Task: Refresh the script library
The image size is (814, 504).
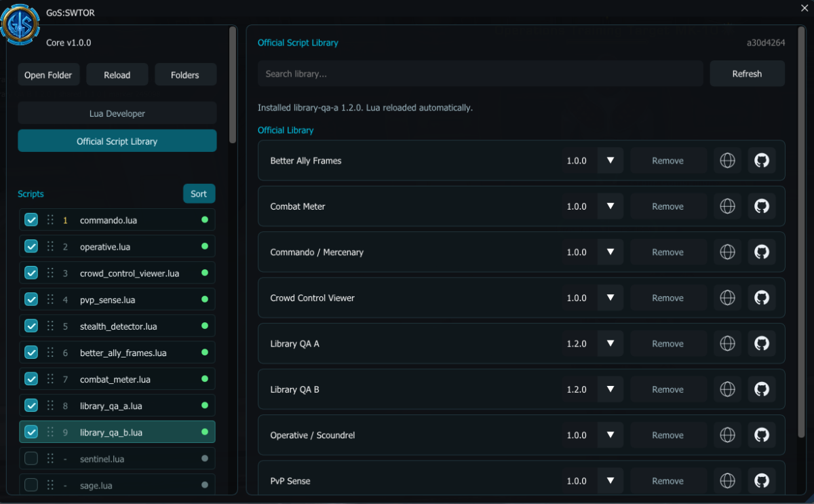Action: tap(747, 73)
